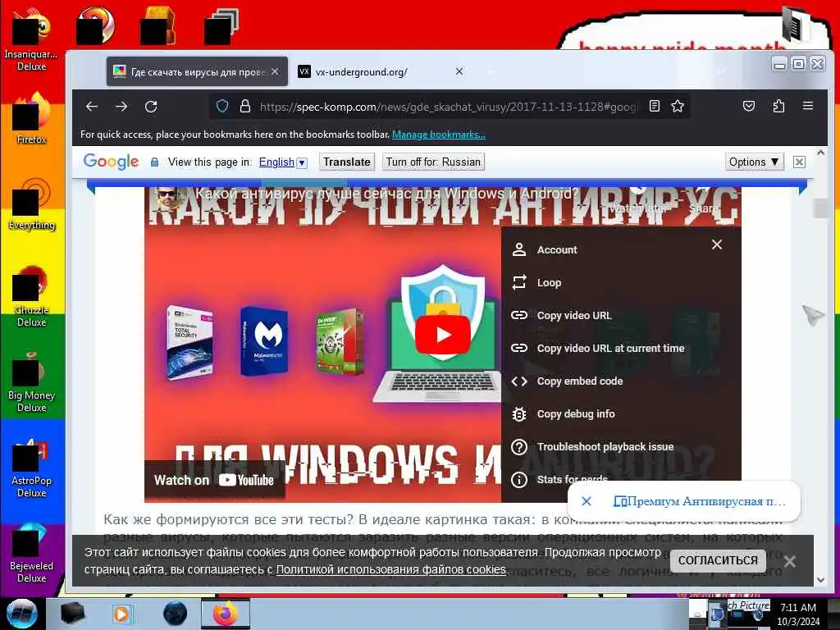Click the taskbar clock showing 7:11 AM

(x=798, y=614)
